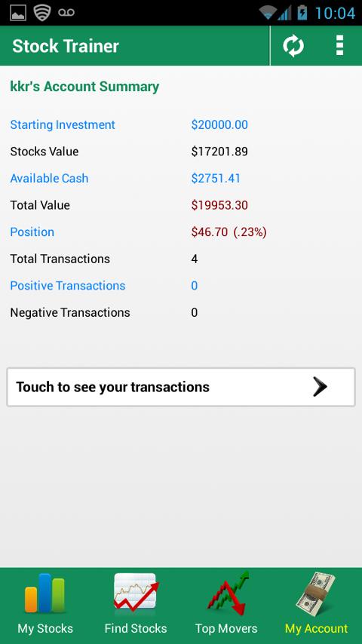Select the Stock Trainer title
Image resolution: width=362 pixels, height=644 pixels.
[x=66, y=46]
